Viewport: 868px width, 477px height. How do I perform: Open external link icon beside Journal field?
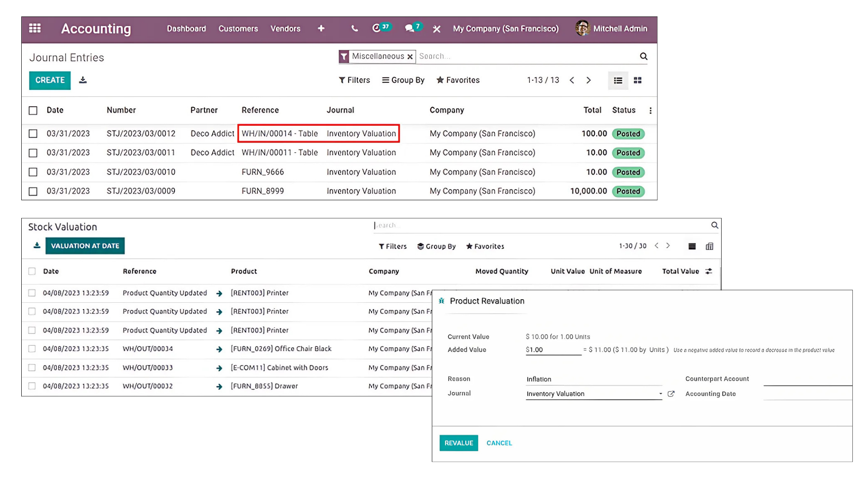671,394
